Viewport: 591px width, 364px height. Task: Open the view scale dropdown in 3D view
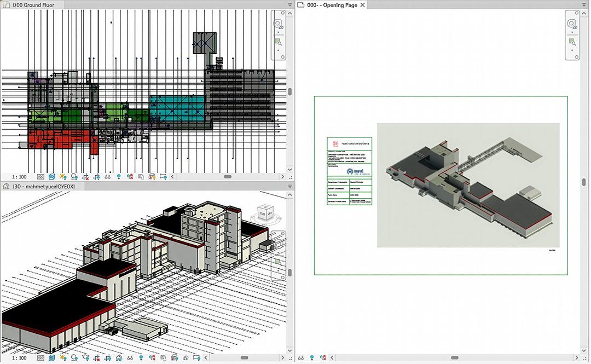19,358
